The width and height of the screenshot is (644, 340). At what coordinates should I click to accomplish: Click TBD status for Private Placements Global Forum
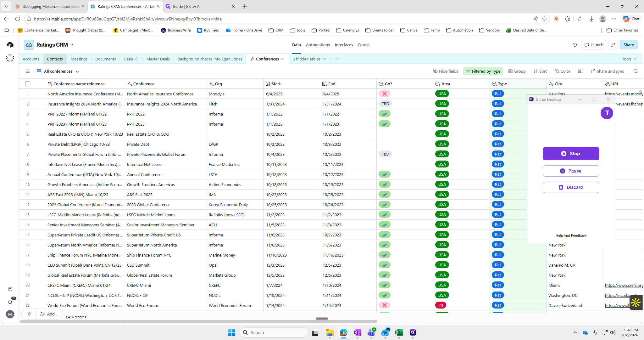tap(385, 154)
